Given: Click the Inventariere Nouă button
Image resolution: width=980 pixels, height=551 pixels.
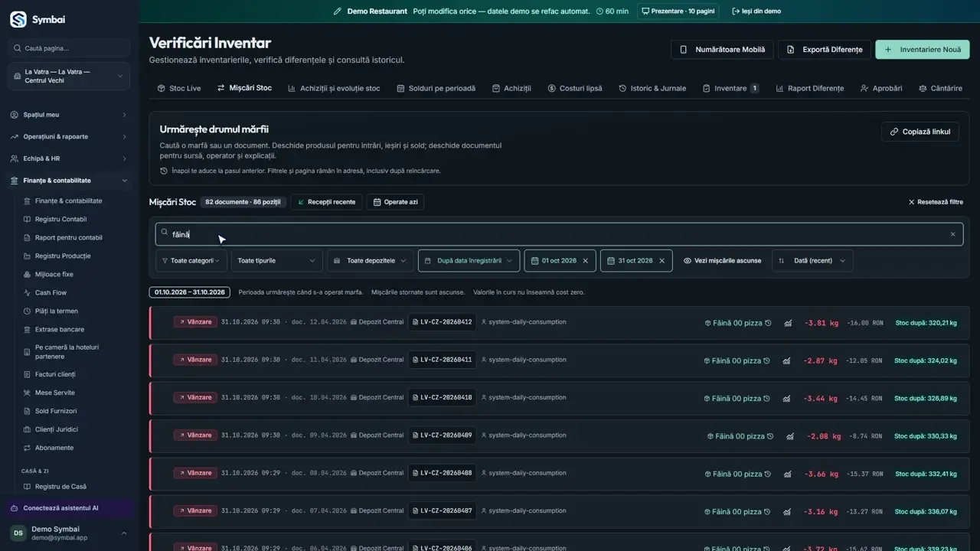Looking at the screenshot, I should coord(923,50).
